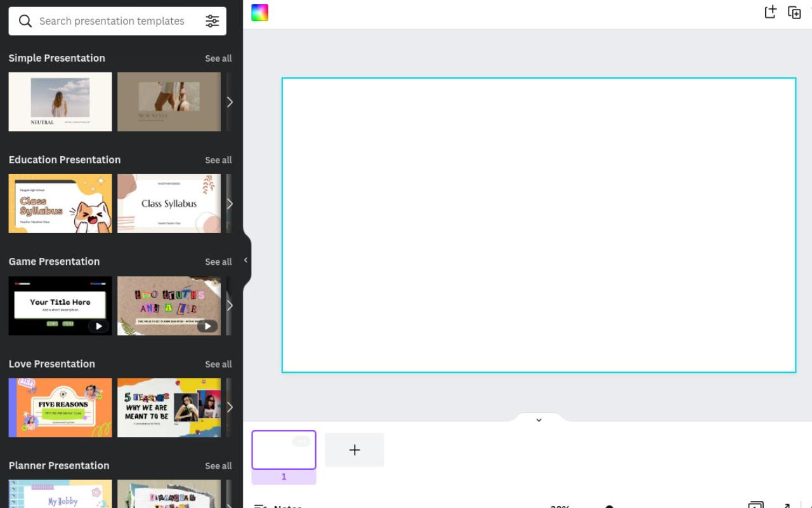
Task: Click the Simple Presentation section heading
Action: [x=57, y=58]
